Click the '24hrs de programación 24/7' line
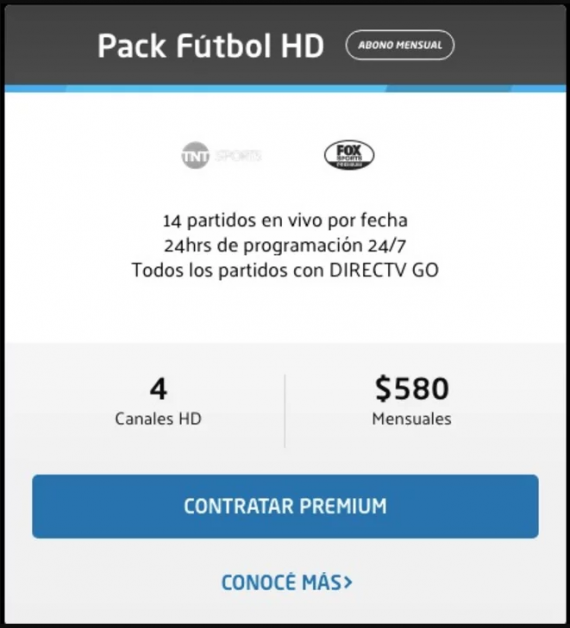 pos(285,246)
